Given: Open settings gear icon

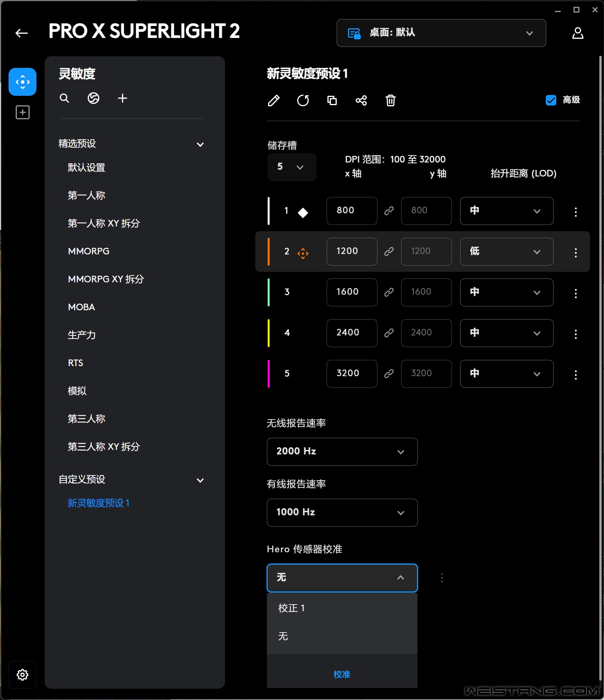Looking at the screenshot, I should pos(22,675).
